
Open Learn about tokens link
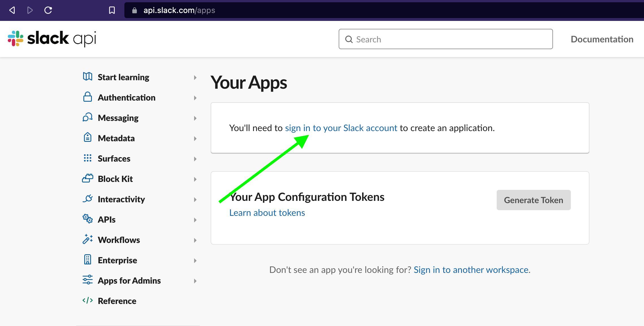(x=267, y=213)
